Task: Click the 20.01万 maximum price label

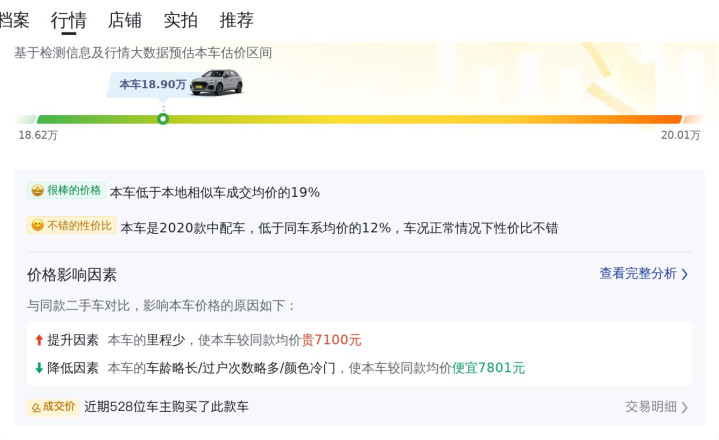Action: (680, 135)
